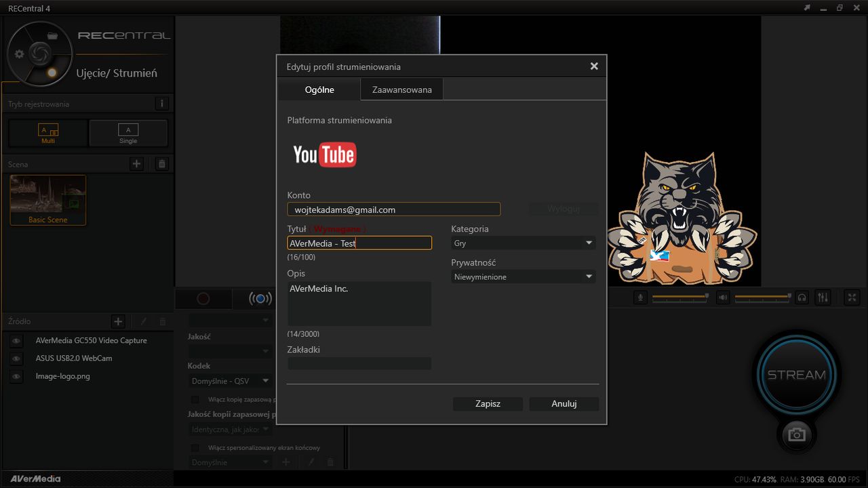Take a snapshot with camera button
868x488 pixels.
[797, 434]
